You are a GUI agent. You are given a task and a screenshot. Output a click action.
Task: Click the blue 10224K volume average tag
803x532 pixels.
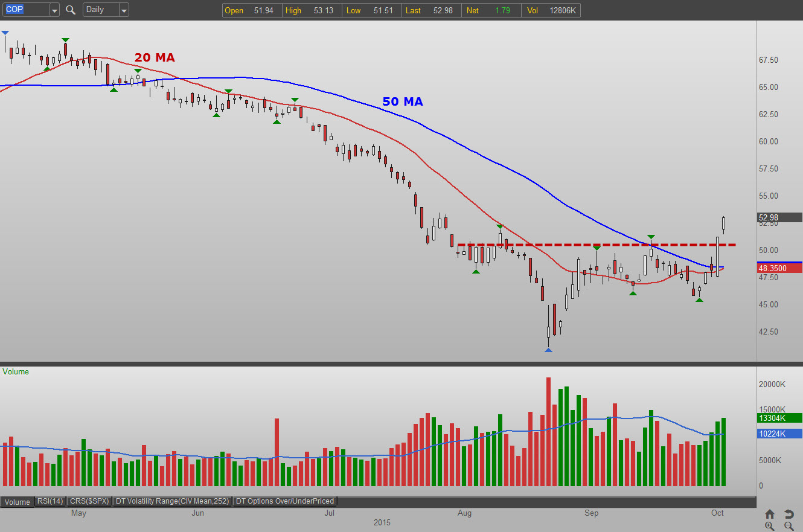(x=779, y=434)
